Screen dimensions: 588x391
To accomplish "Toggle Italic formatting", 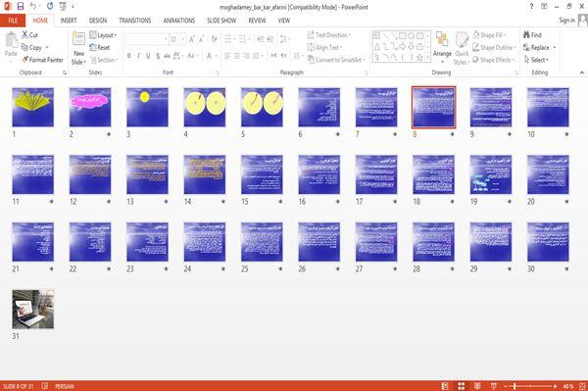I will click(x=138, y=56).
